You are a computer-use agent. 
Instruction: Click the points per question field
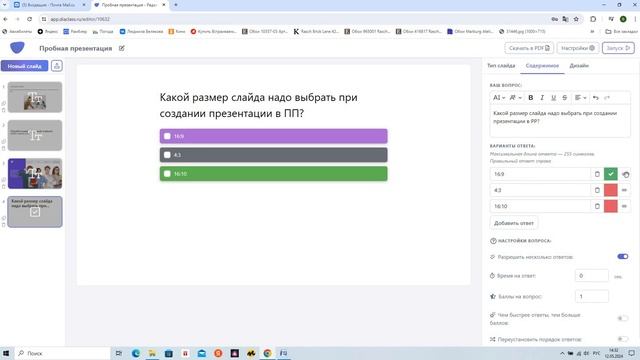tap(591, 296)
